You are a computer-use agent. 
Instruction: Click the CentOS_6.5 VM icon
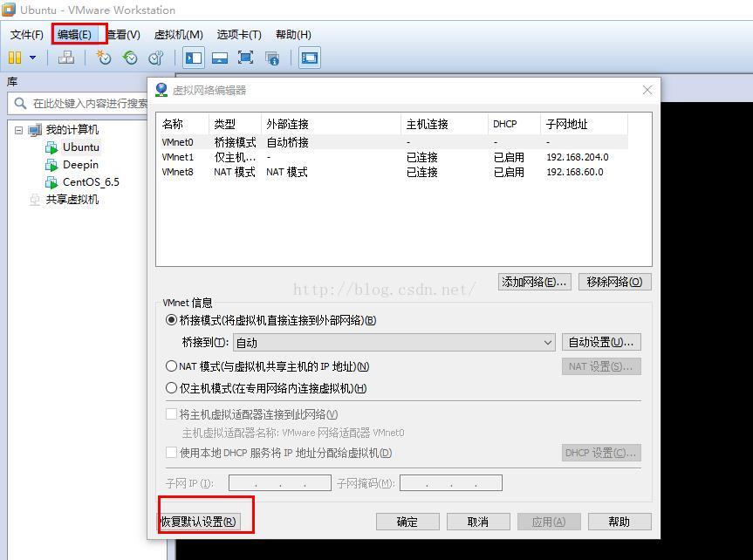(x=51, y=182)
